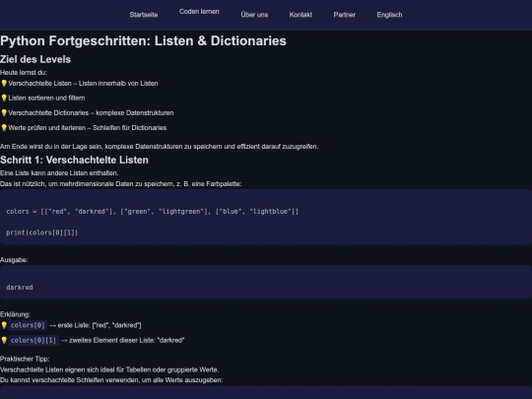The image size is (532, 399).
Task: Go to Über uns page
Action: tap(254, 15)
